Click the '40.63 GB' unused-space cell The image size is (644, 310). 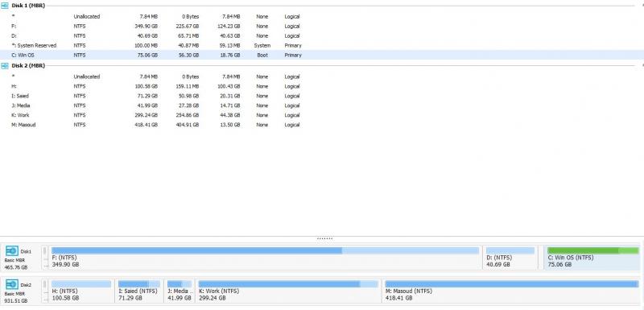point(229,35)
